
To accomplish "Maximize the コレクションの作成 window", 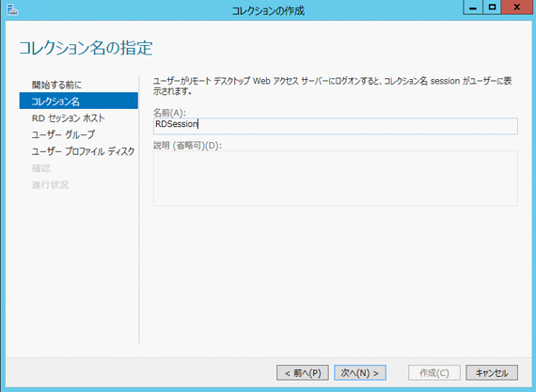I will tap(492, 8).
